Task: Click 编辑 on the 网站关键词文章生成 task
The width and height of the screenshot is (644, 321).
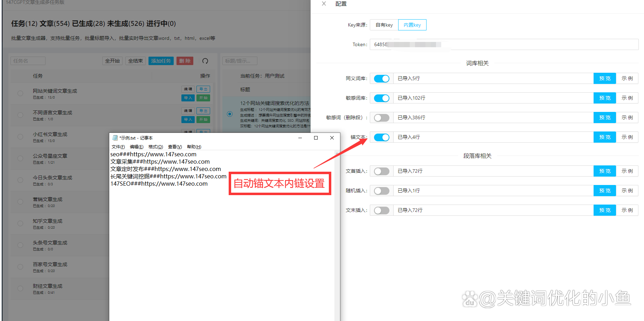Action: (188, 89)
